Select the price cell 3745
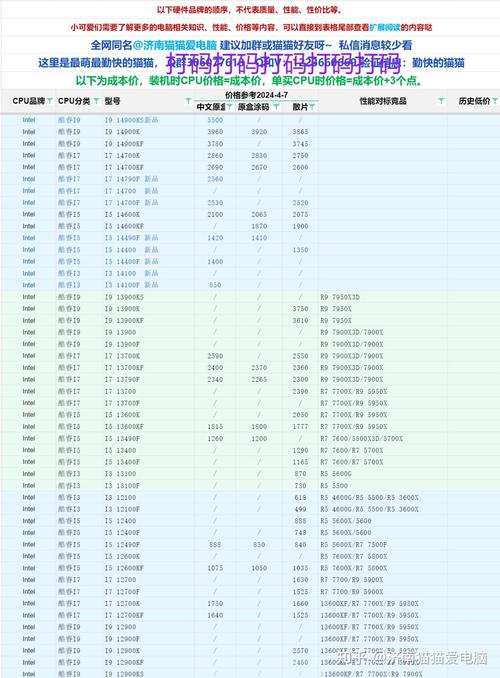This screenshot has height=678, width=500. click(x=300, y=144)
